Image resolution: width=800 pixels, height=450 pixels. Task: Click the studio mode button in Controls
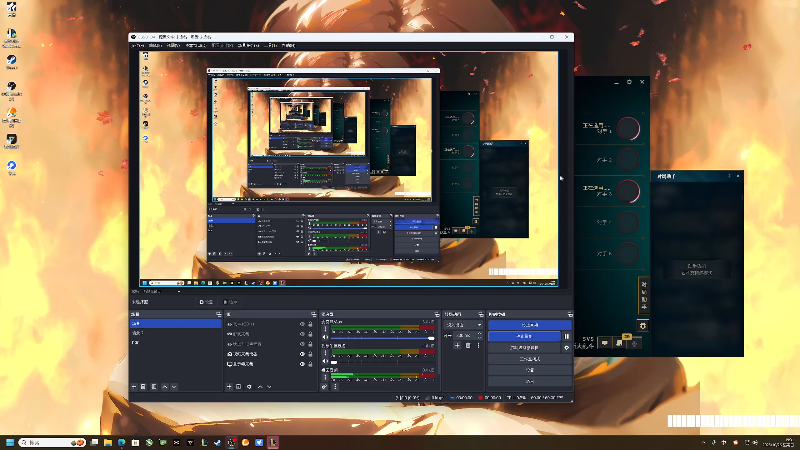coord(530,359)
